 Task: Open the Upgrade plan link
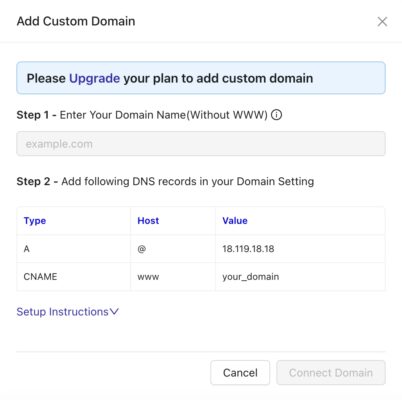[x=94, y=78]
